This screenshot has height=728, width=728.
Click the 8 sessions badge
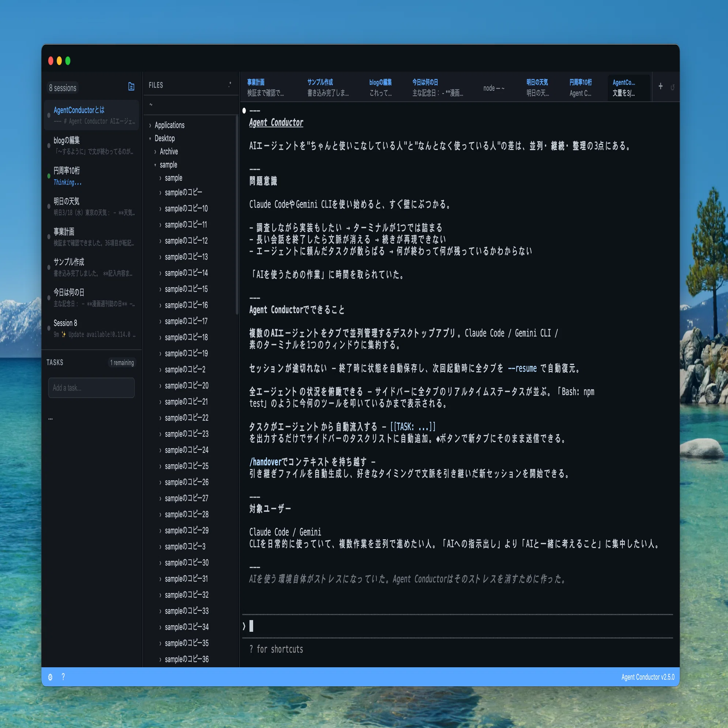(63, 88)
